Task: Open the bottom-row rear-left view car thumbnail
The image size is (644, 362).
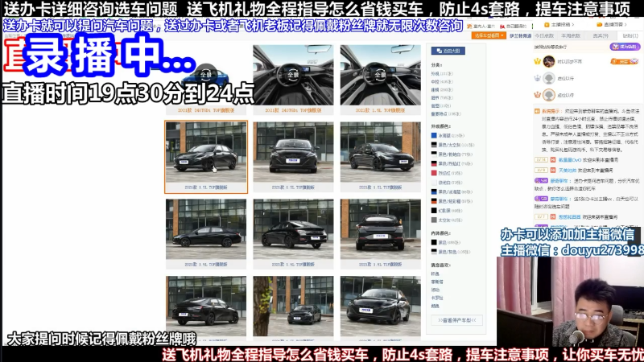Action: pyautogui.click(x=206, y=308)
